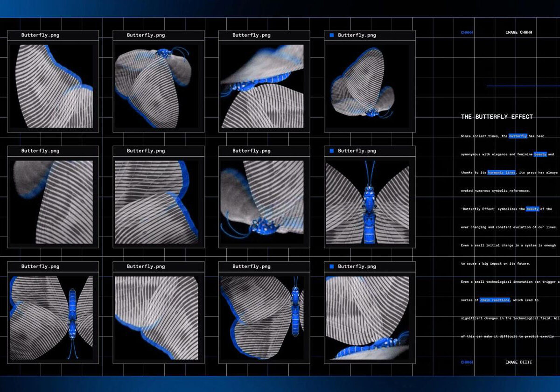Image resolution: width=560 pixels, height=392 pixels.
Task: Click the IMAGE CHHHH label
Action: point(519,33)
